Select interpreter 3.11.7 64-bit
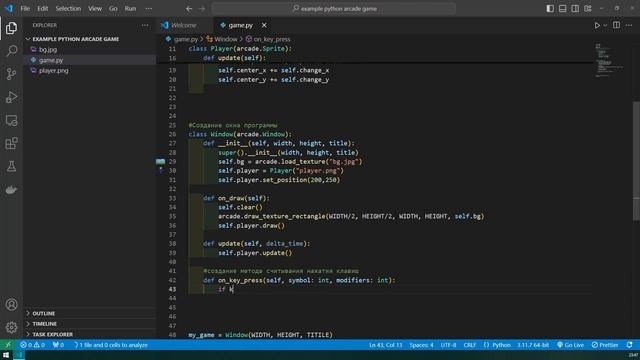Screen dimensions: 640x360 533,345
